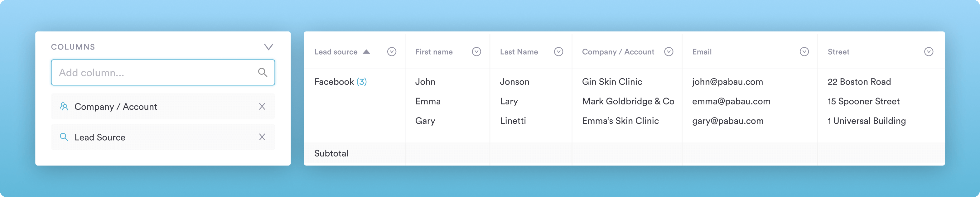The height and width of the screenshot is (197, 980).
Task: Click the emma@pabau.com email cell
Action: [731, 102]
